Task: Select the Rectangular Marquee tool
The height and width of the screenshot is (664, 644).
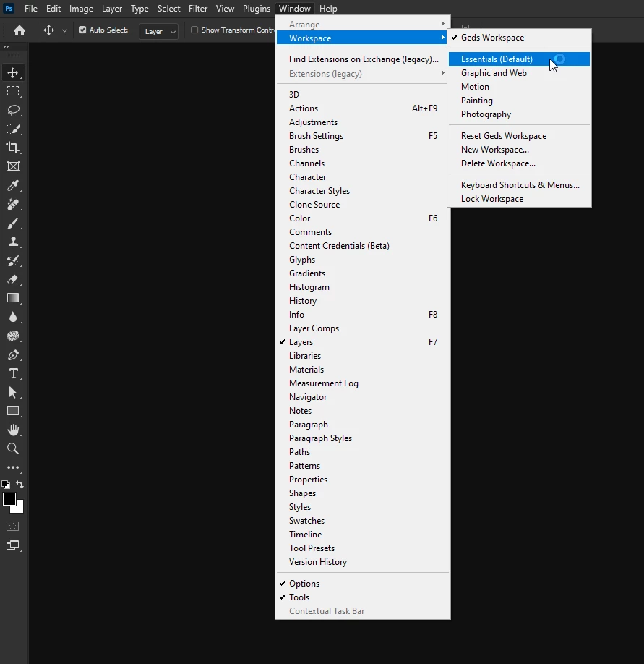Action: point(13,91)
